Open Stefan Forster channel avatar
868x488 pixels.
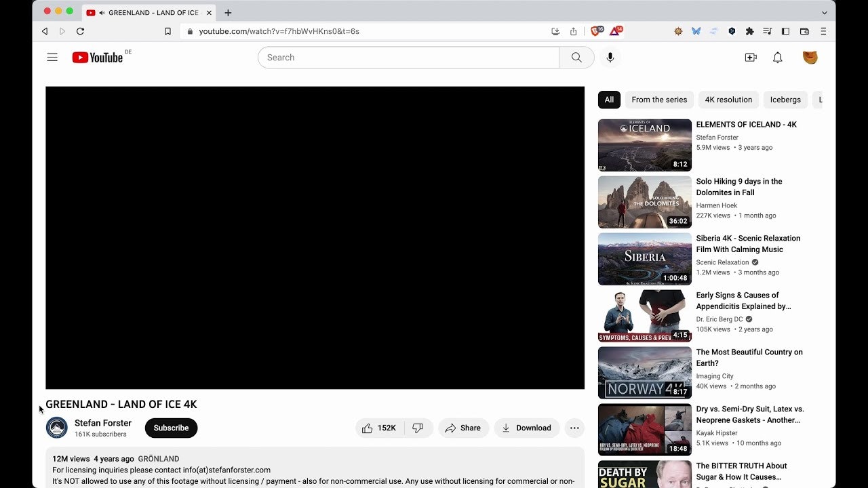(57, 428)
